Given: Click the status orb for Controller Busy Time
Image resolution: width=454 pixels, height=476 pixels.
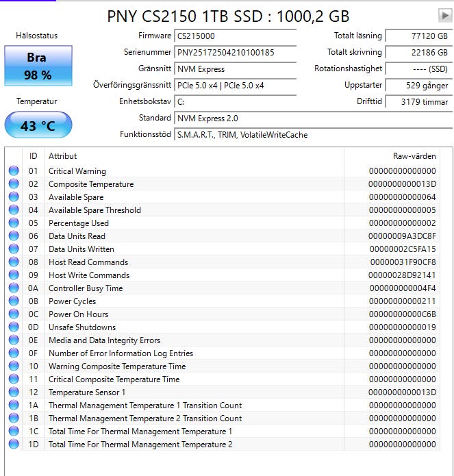Looking at the screenshot, I should tap(14, 288).
